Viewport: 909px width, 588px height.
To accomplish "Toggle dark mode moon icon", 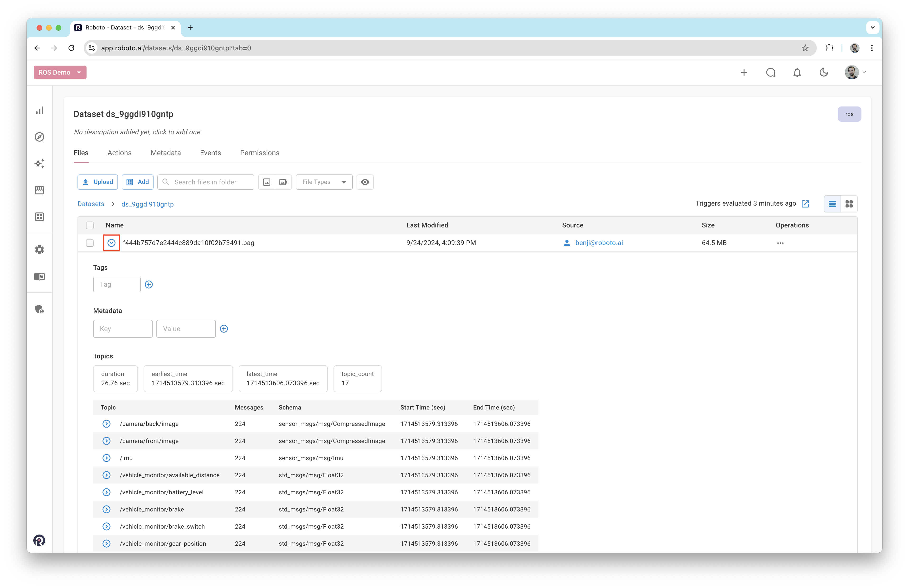I will click(824, 72).
